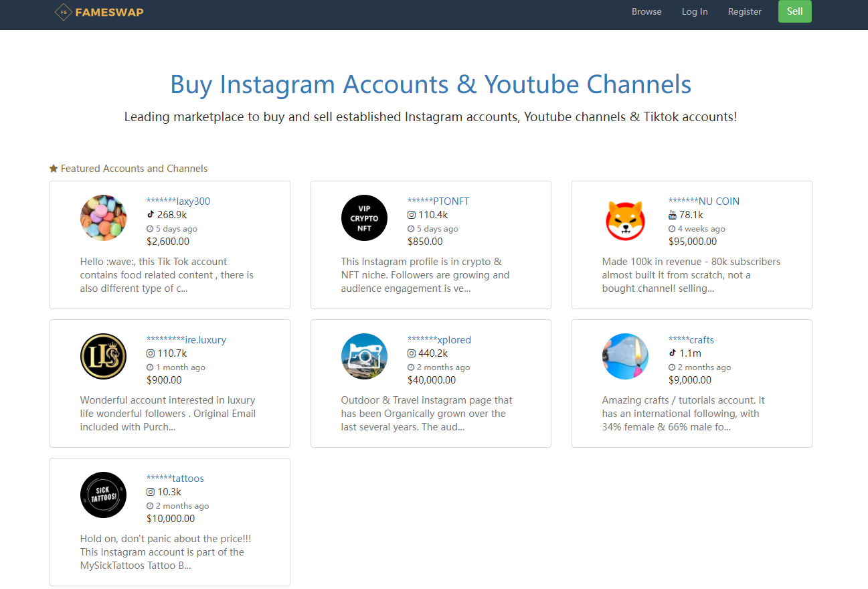Image resolution: width=868 pixels, height=589 pixels.
Task: Open the Register page
Action: pos(745,11)
